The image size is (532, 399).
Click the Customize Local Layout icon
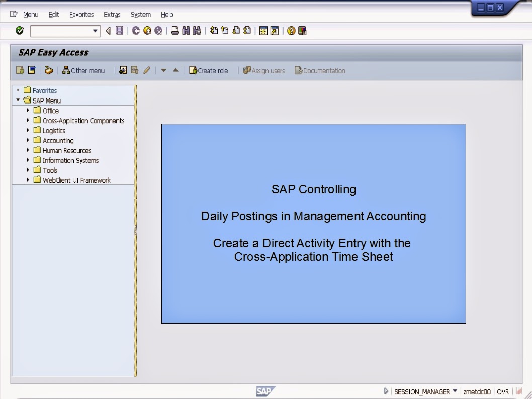click(301, 31)
